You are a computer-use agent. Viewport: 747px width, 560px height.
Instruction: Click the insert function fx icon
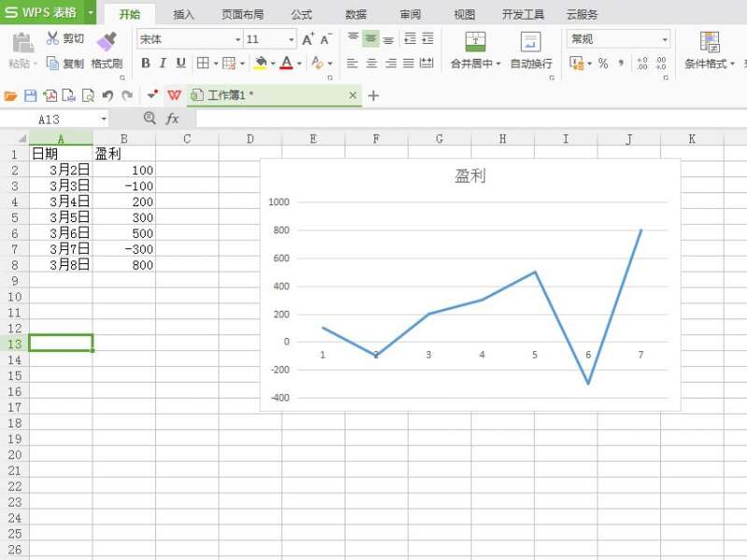click(x=173, y=119)
